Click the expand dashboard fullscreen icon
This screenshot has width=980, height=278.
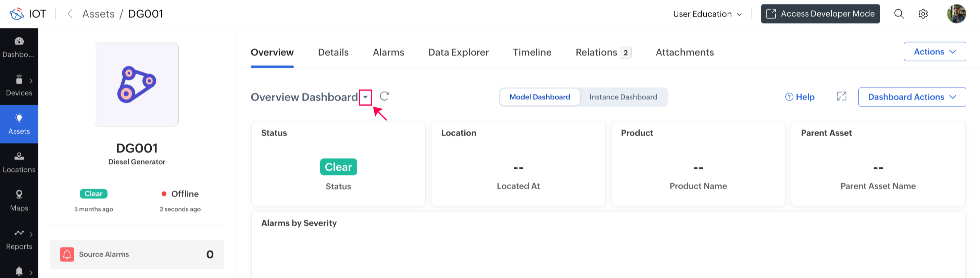click(842, 97)
